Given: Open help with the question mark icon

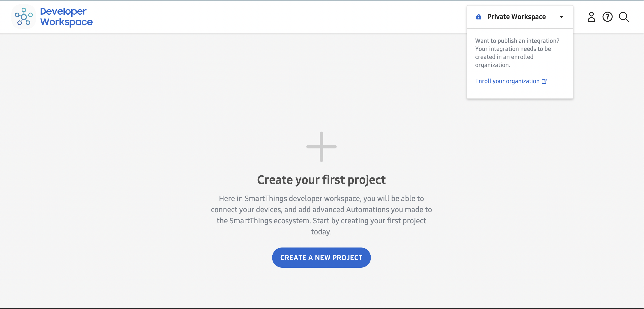Looking at the screenshot, I should click(607, 17).
